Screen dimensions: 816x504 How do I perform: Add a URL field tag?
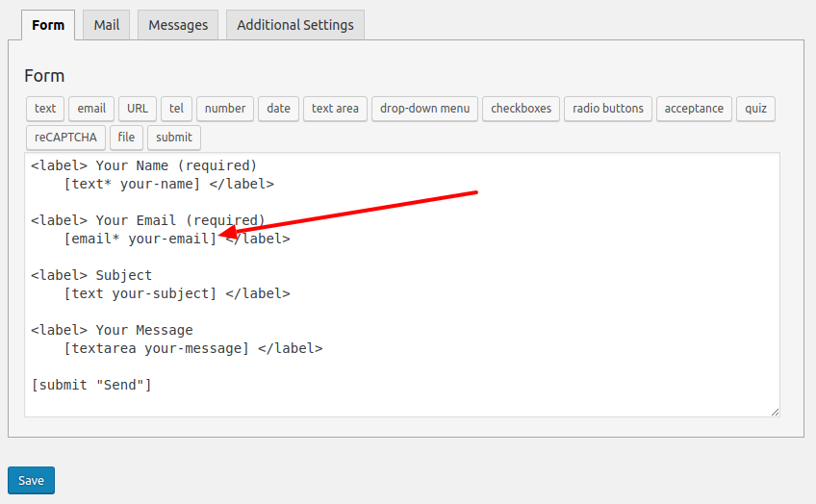[x=138, y=109]
